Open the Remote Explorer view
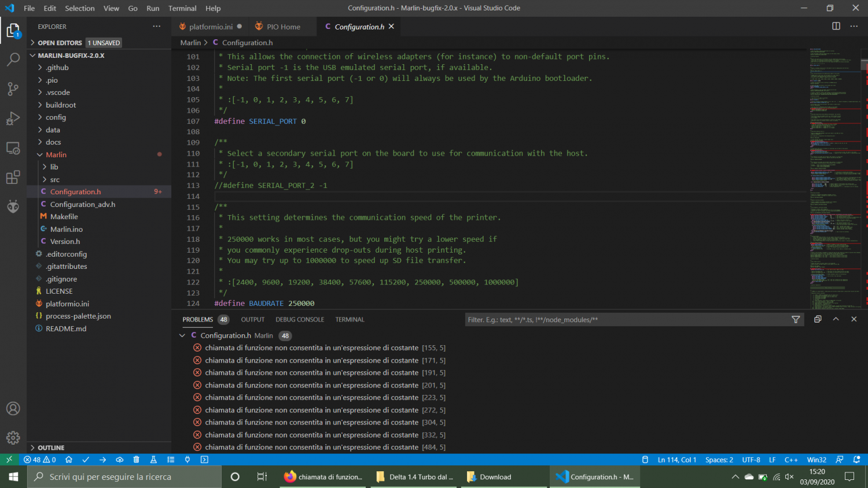The image size is (868, 488). (13, 147)
